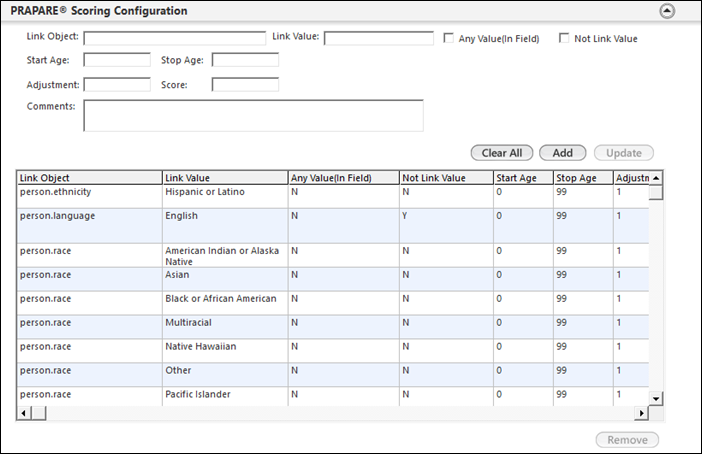Select the Other race row
Viewport: 702px width, 454px height.
click(x=333, y=375)
